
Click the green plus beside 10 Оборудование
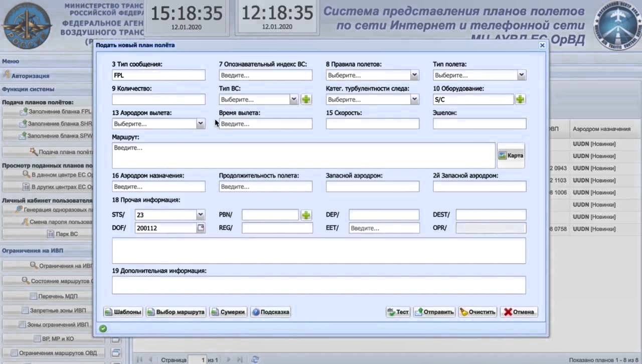[x=520, y=100]
